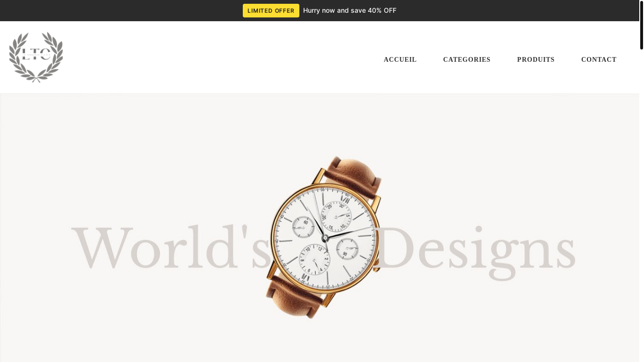Click the watch's central hand pivot
Viewport: 644px width, 362px height.
pyautogui.click(x=325, y=239)
